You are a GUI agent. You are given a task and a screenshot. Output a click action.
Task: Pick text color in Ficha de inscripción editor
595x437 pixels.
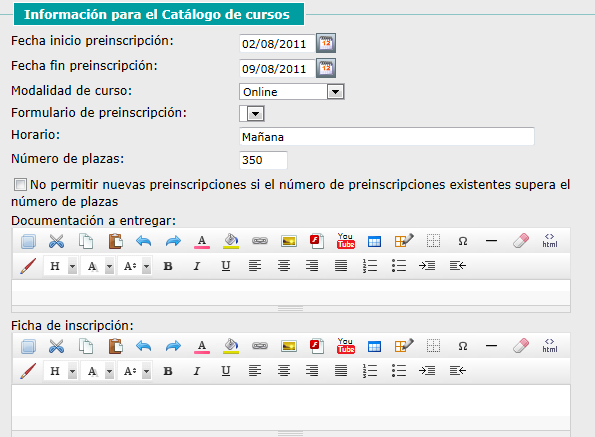coord(202,346)
